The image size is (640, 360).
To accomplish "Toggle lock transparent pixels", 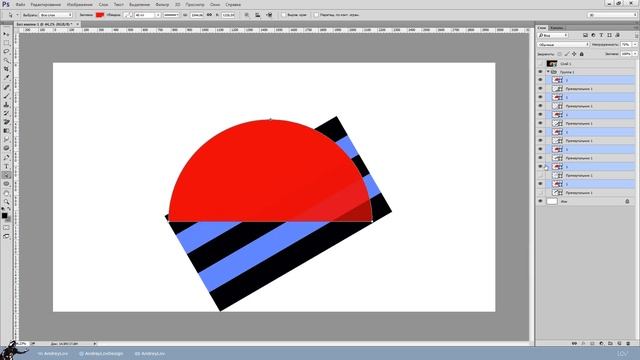I will click(559, 54).
